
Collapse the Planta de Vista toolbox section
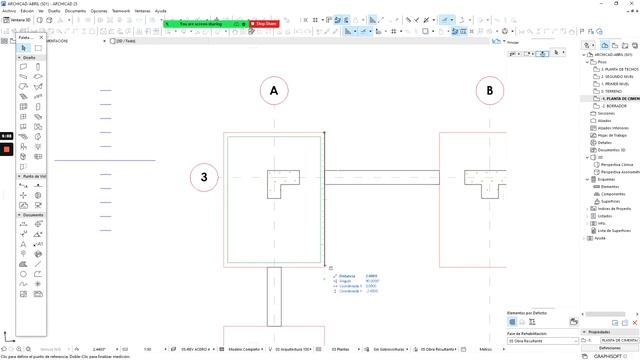pos(19,176)
